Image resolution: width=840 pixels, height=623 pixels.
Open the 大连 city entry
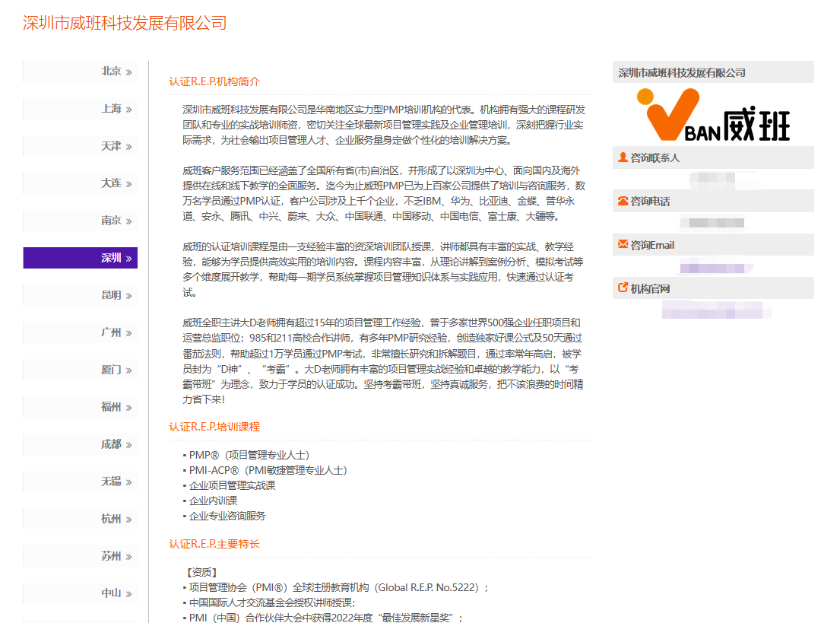[81, 183]
